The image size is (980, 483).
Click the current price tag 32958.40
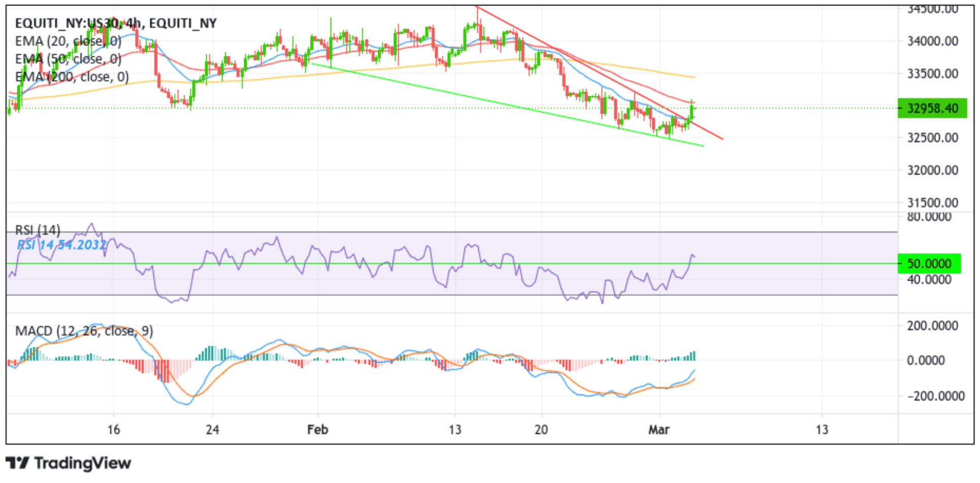click(x=932, y=108)
